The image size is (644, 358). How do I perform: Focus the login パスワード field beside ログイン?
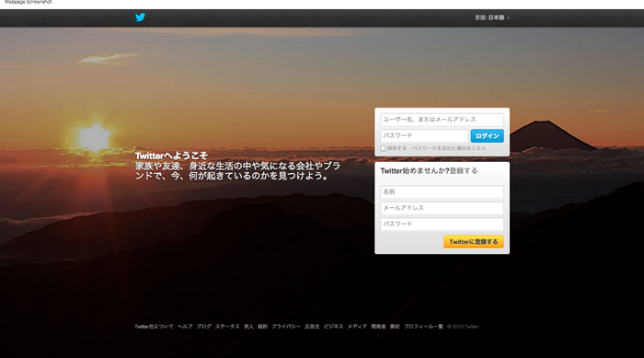(x=424, y=135)
